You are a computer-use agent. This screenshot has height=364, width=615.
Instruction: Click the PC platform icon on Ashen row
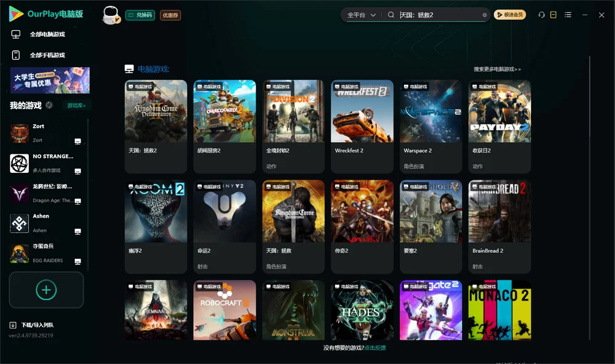click(77, 231)
